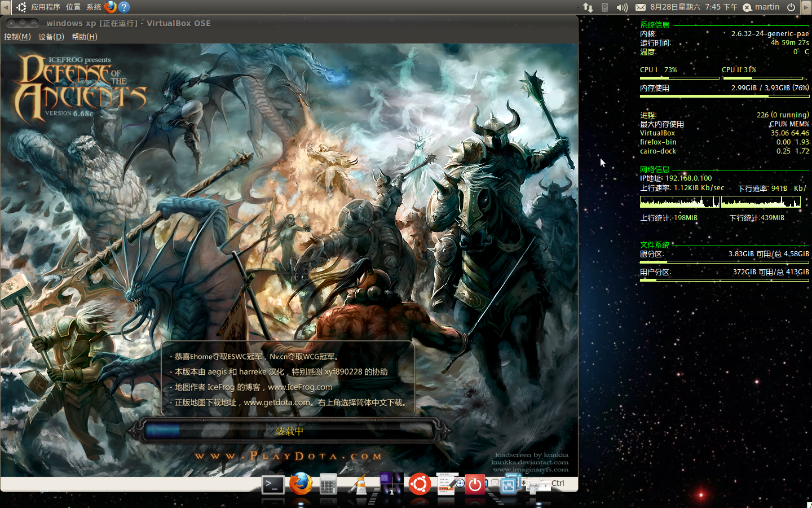Click the www.getdota.com download line
This screenshot has height=508, width=812.
289,402
